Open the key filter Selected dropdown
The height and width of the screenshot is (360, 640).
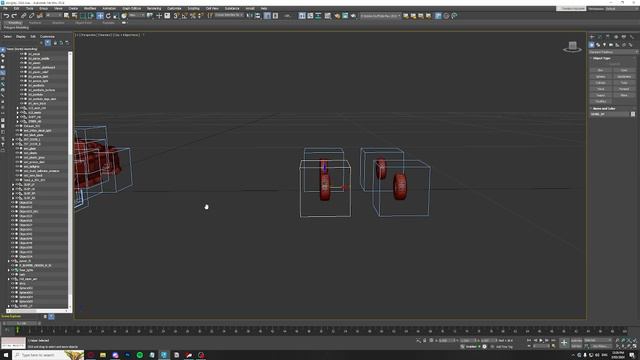coord(597,340)
